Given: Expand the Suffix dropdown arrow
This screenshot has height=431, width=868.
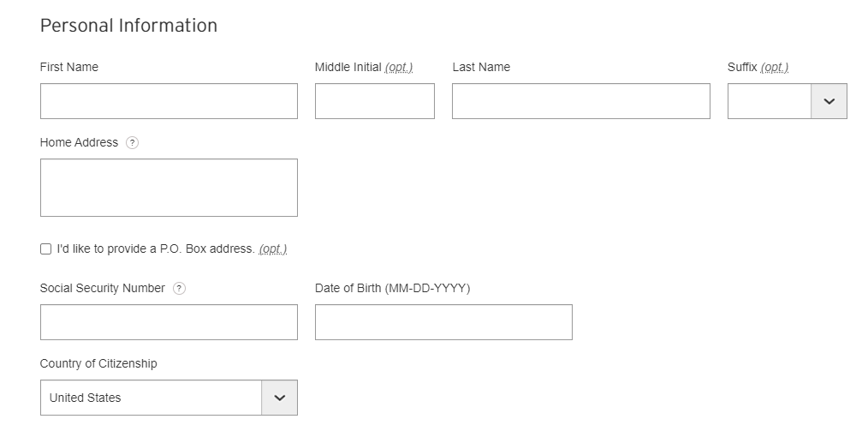Looking at the screenshot, I should pyautogui.click(x=829, y=101).
